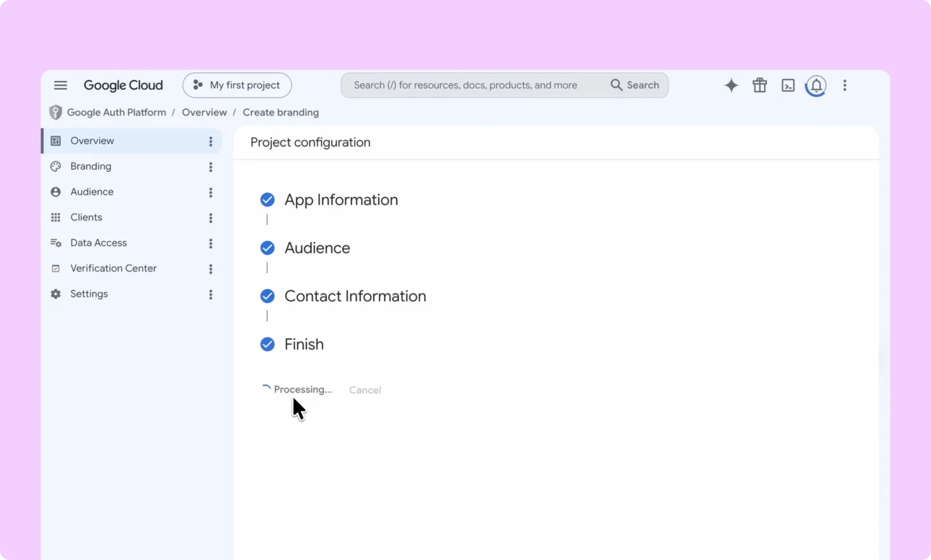Click the Google Cloud logo
This screenshot has width=931, height=560.
click(x=123, y=85)
